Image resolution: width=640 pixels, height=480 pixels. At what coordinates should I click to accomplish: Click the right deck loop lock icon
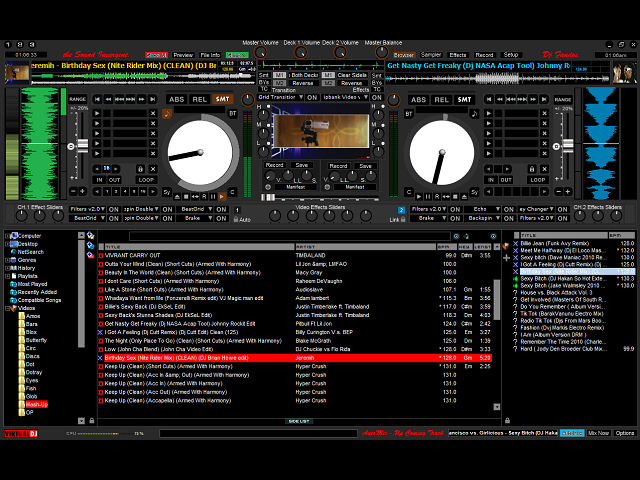(x=532, y=169)
